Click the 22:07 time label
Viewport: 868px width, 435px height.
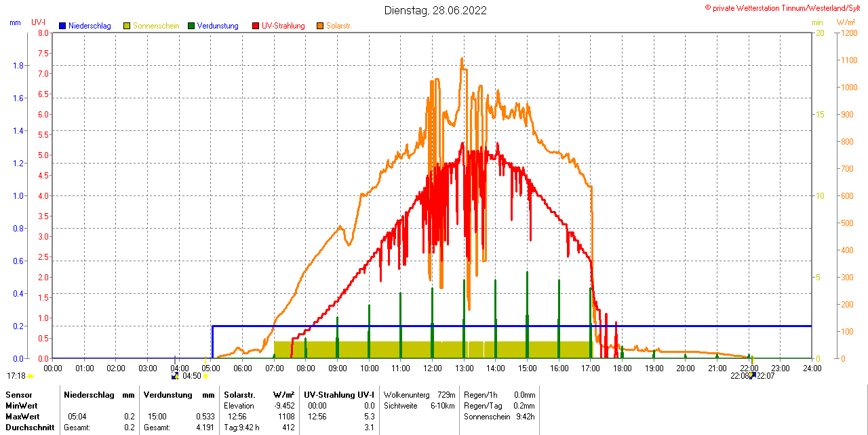(x=766, y=375)
